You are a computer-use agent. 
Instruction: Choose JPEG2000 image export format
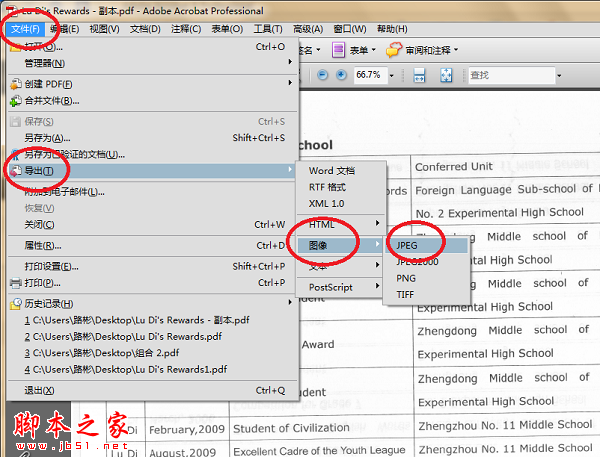pos(426,262)
